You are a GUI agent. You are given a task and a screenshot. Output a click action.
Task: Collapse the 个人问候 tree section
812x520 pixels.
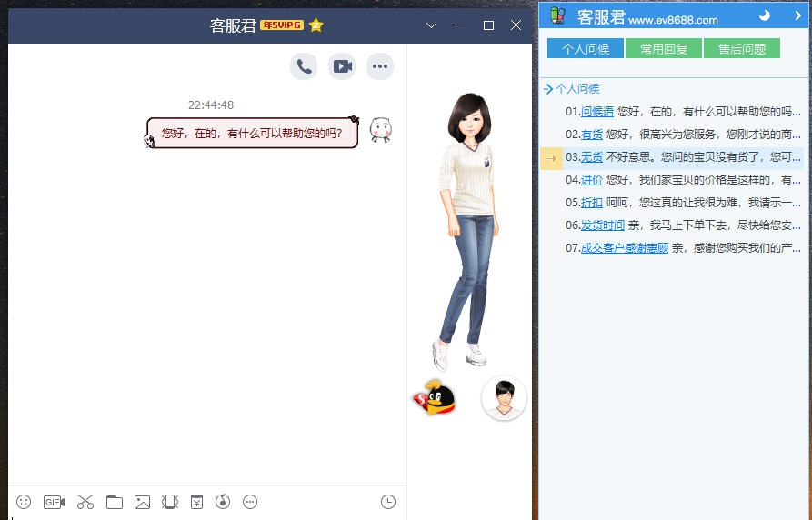pyautogui.click(x=546, y=89)
